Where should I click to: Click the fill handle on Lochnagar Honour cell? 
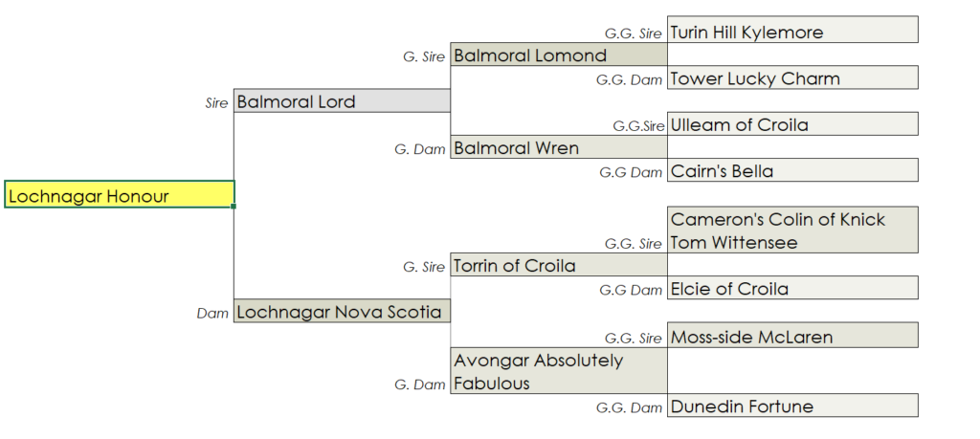(234, 207)
